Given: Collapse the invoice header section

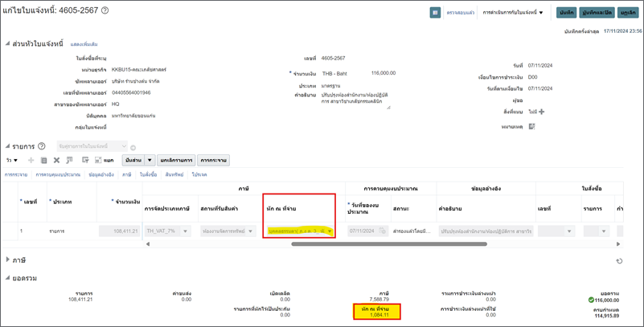Looking at the screenshot, I should tap(9, 43).
